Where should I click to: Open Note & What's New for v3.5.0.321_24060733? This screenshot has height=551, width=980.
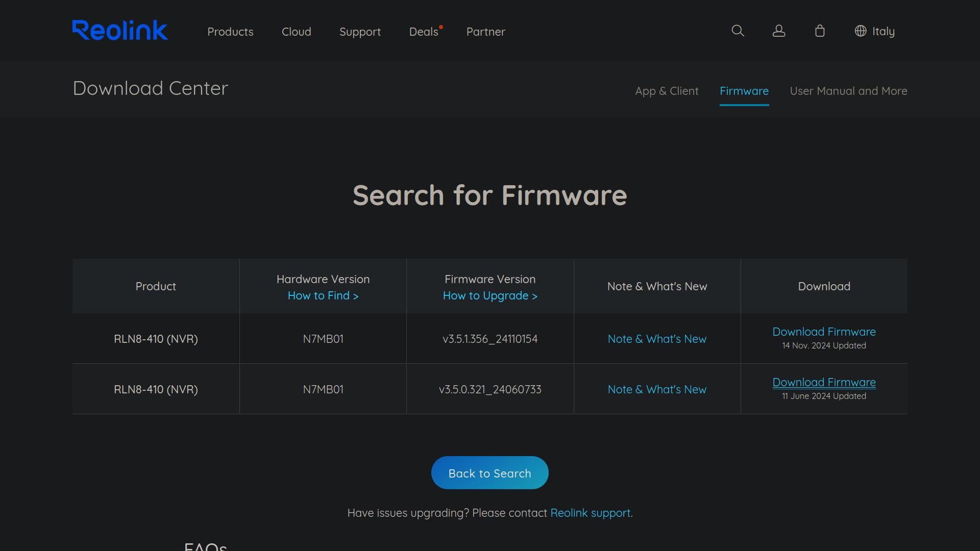(657, 389)
